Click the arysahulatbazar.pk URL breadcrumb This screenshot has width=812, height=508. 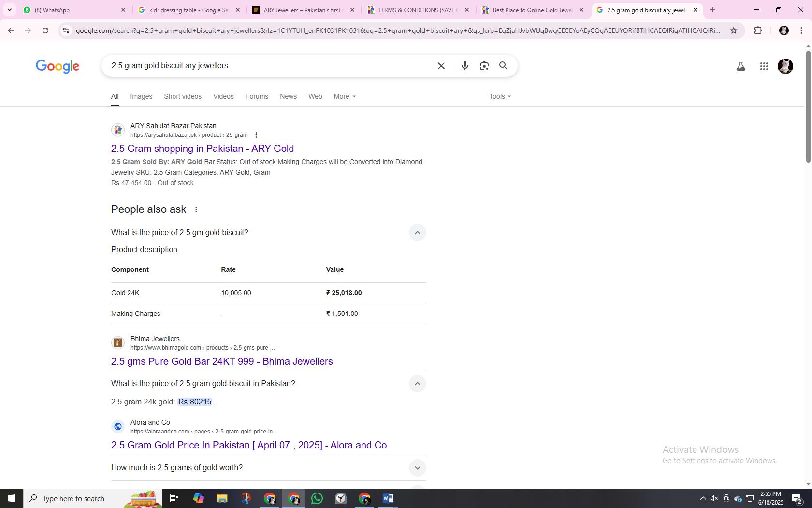coord(189,135)
